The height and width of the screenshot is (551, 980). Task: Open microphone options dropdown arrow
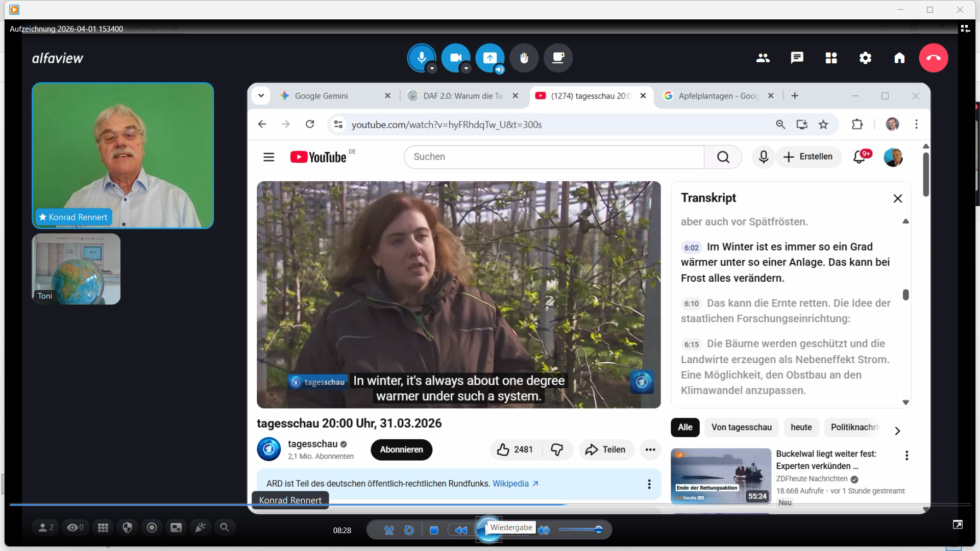pos(432,68)
